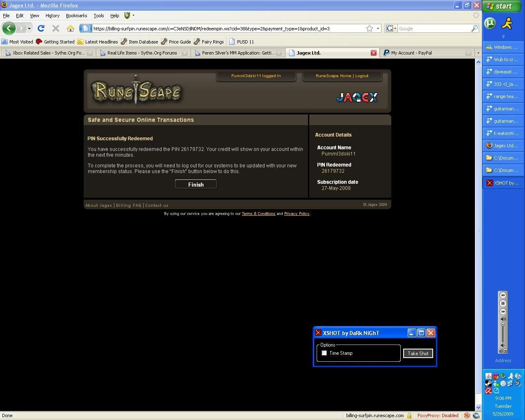The image size is (525, 420).
Task: Bookmark this page with the star icon
Action: coord(370,28)
